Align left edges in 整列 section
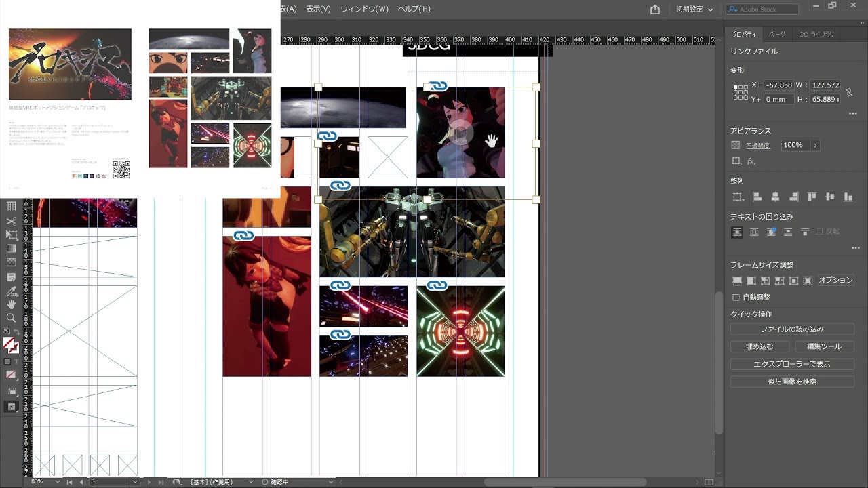 pyautogui.click(x=757, y=197)
